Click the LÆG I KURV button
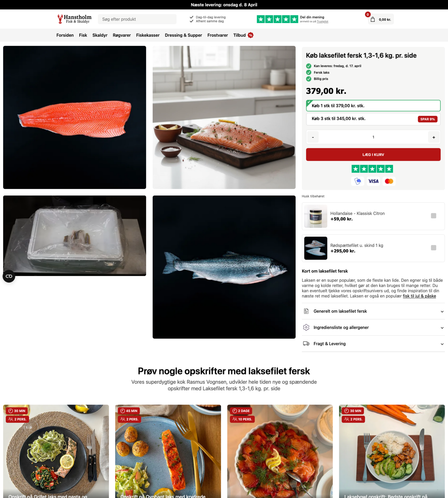448x498 pixels. coord(373,155)
